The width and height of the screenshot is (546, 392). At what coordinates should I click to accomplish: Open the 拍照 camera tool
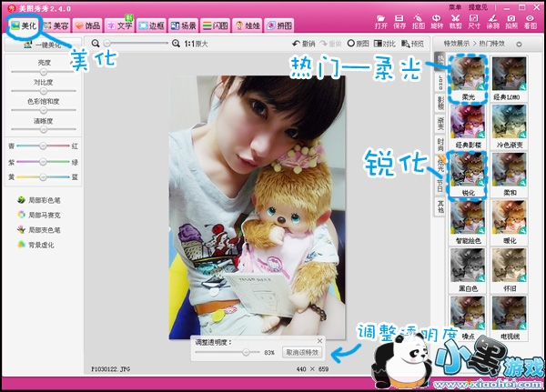[x=511, y=22]
